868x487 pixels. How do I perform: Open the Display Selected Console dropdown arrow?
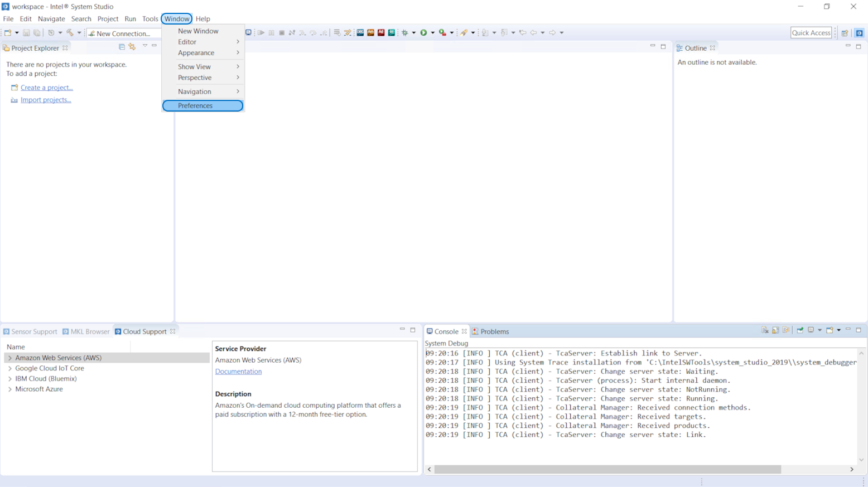pyautogui.click(x=819, y=330)
